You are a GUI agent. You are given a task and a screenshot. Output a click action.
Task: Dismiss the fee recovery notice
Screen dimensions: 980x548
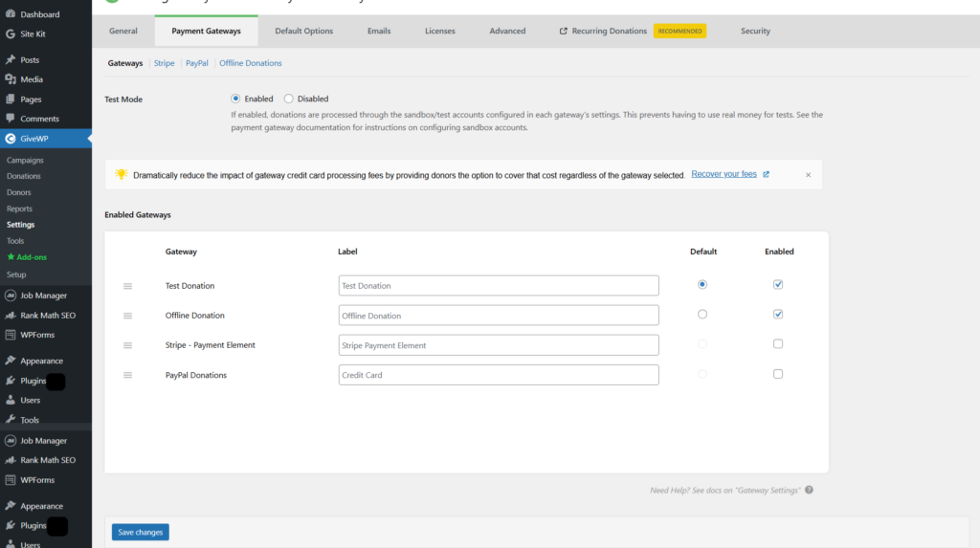[x=808, y=175]
